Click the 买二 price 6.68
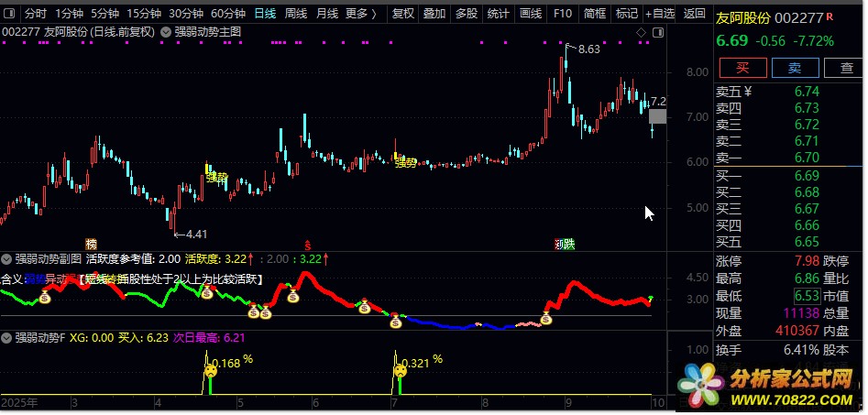The image size is (868, 415). [807, 192]
